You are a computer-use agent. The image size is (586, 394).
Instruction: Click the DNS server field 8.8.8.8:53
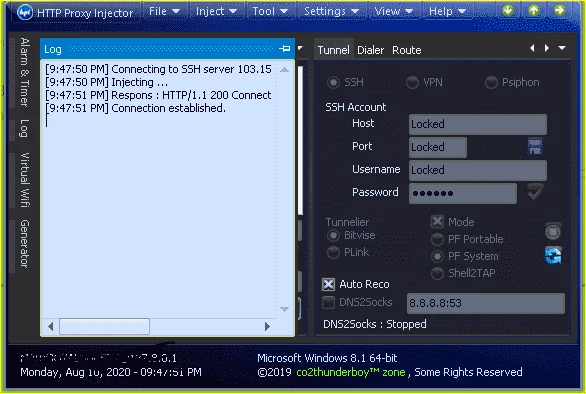pyautogui.click(x=485, y=303)
